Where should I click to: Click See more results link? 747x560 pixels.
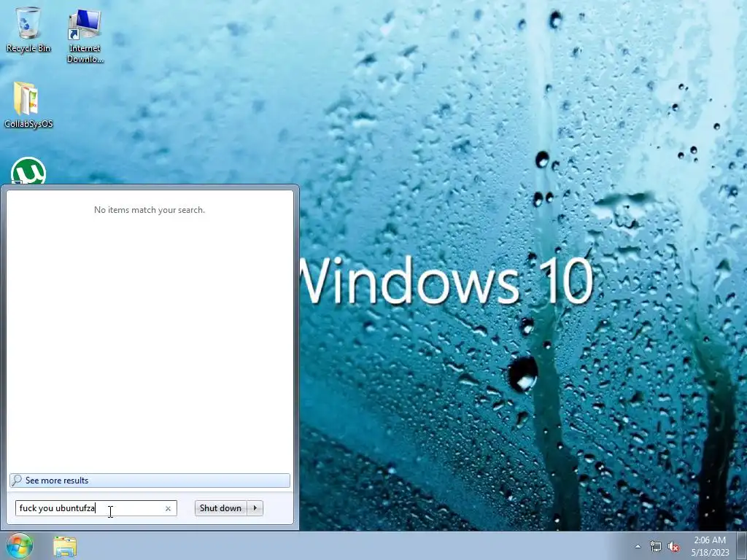click(x=150, y=481)
